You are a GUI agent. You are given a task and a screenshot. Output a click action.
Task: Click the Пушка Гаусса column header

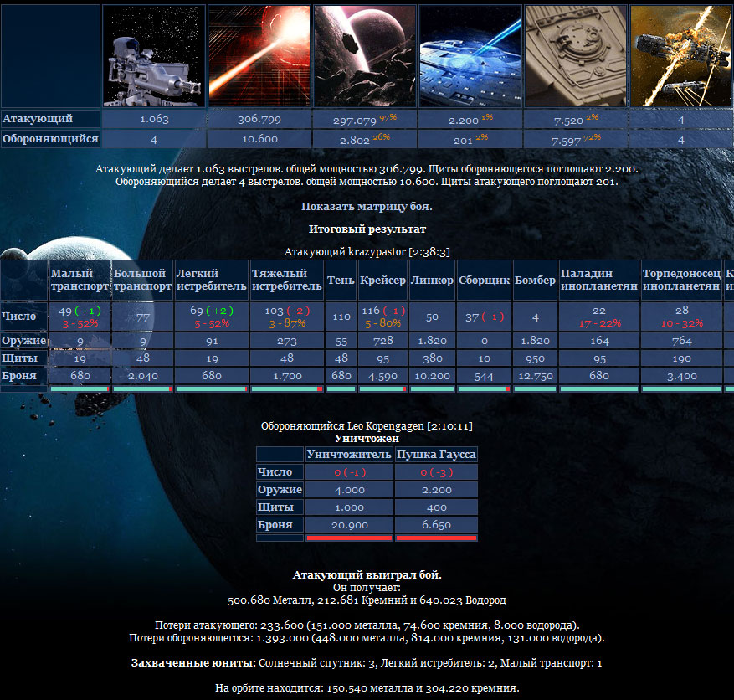pos(436,454)
